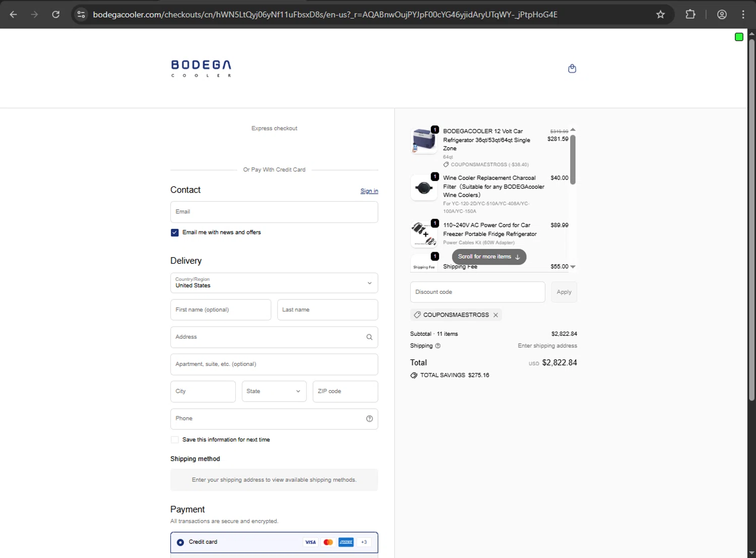The image size is (756, 558).
Task: Go back using browser back arrow
Action: point(14,15)
